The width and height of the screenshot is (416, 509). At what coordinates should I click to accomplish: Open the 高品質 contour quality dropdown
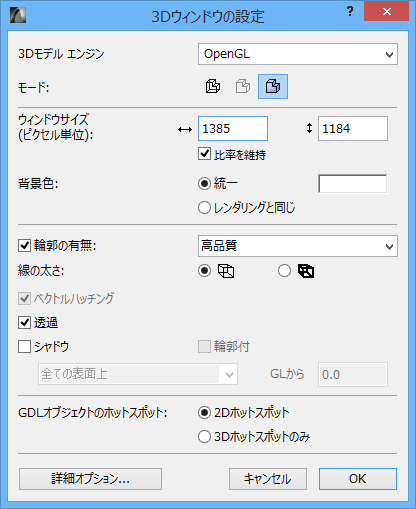point(298,246)
